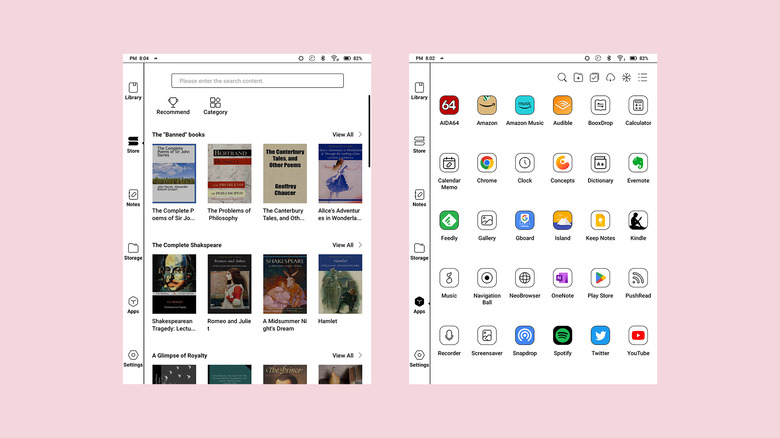Click the list view icon in Apps toolbar

[x=643, y=78]
